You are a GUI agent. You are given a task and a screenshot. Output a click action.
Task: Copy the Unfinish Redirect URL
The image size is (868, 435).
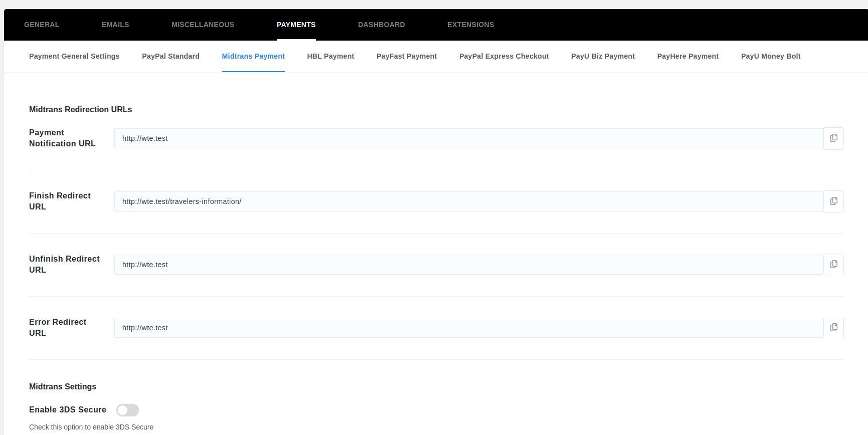click(833, 265)
